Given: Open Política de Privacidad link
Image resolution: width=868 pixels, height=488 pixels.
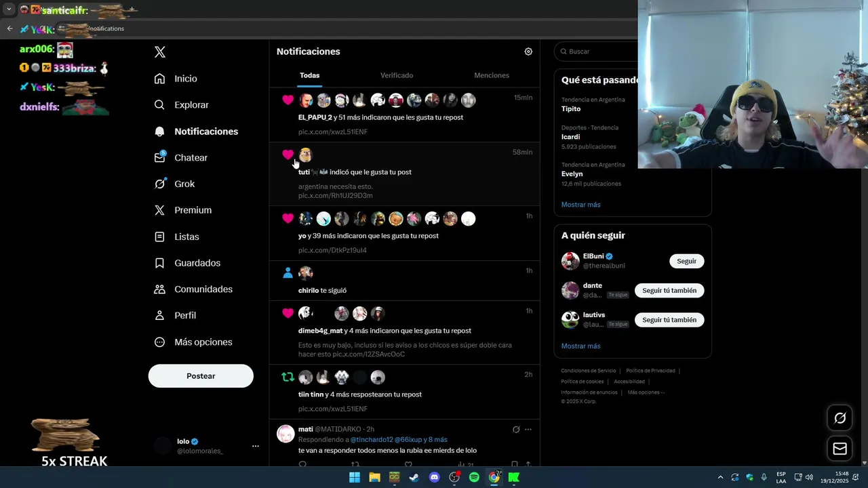Looking at the screenshot, I should coord(650,371).
